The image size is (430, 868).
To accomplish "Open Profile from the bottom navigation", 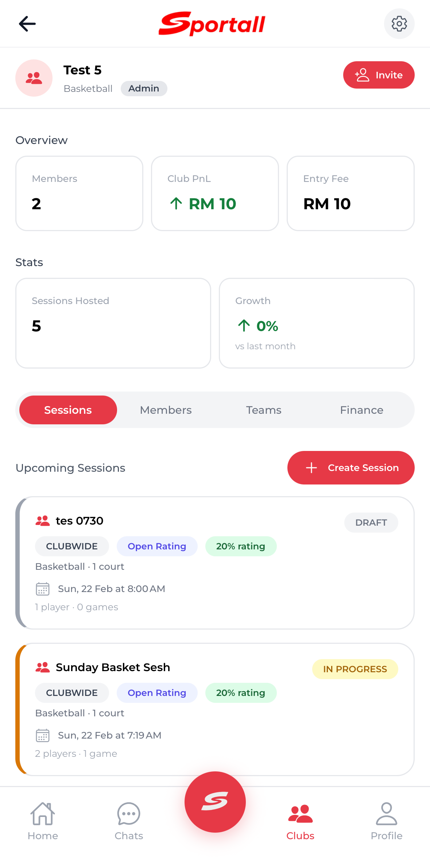I will click(x=386, y=822).
